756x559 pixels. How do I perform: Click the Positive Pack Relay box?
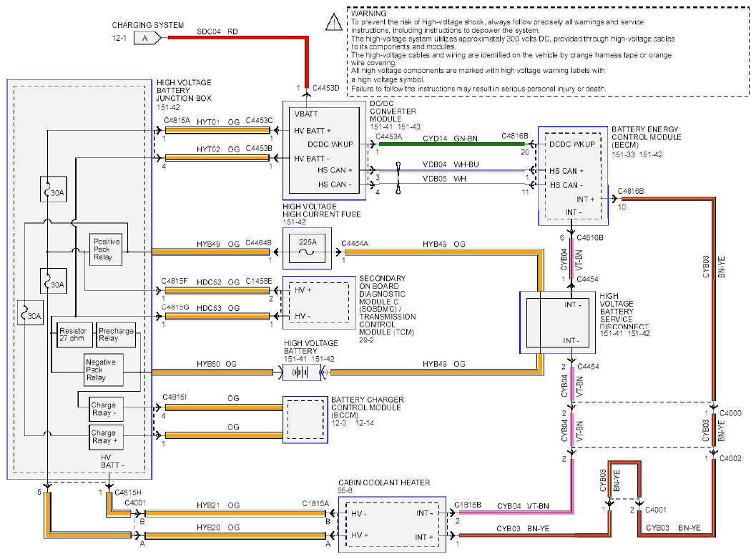point(106,249)
